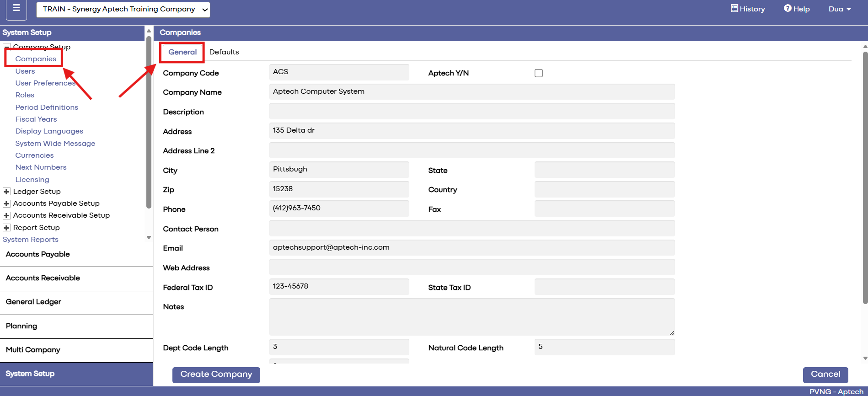868x396 pixels.
Task: Click the State Tax ID field
Action: click(605, 287)
